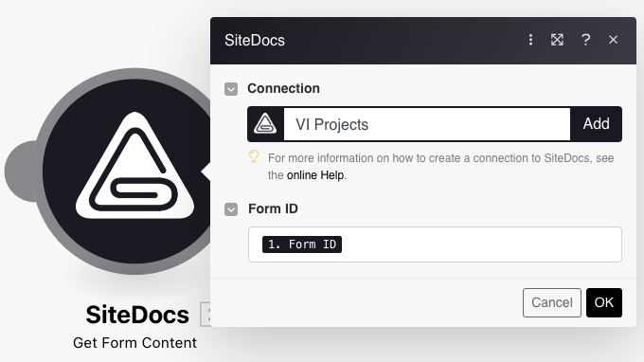
Task: Expand dialog with the fullscreen icon
Action: [x=557, y=40]
